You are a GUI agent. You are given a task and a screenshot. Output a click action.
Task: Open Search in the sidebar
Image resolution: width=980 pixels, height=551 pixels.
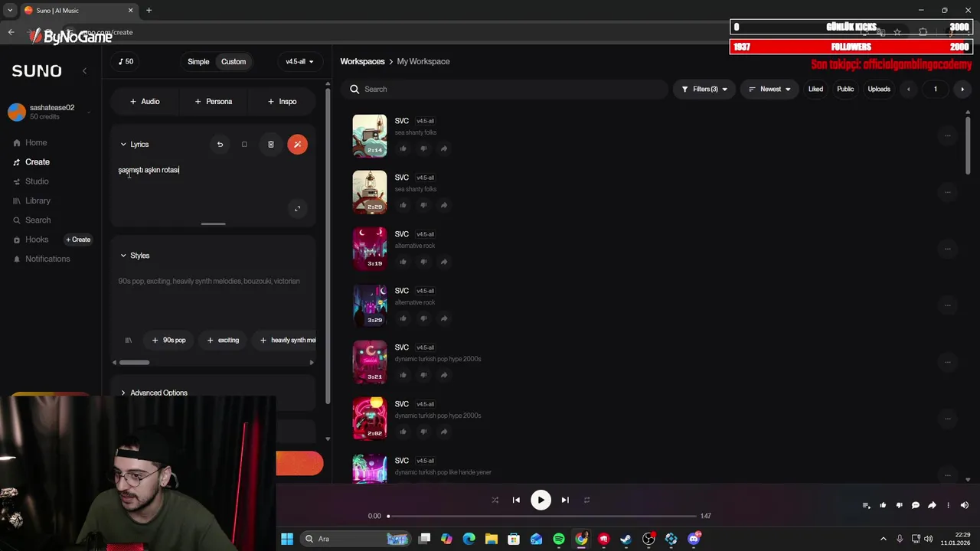coord(32,220)
